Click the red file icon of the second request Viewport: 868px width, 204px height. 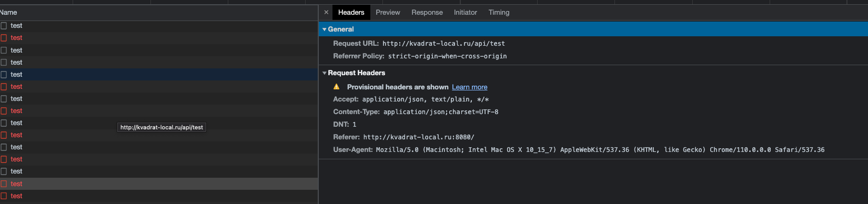tap(4, 37)
